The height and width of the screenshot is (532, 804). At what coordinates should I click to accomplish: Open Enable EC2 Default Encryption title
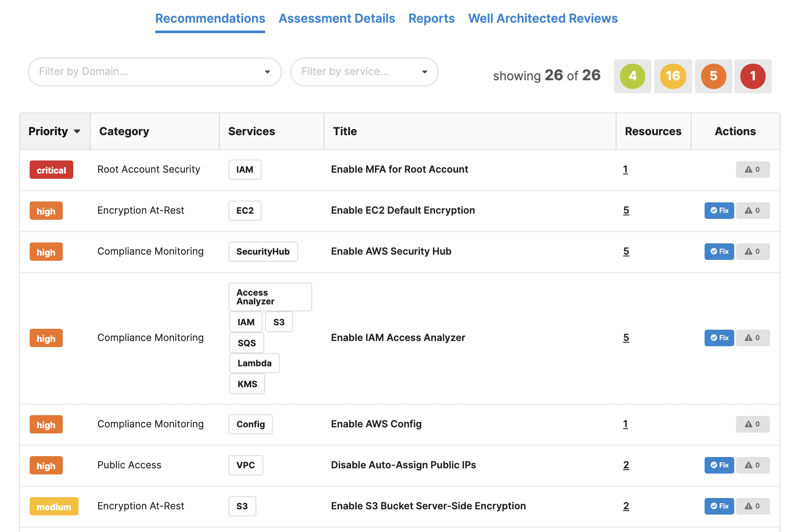403,210
